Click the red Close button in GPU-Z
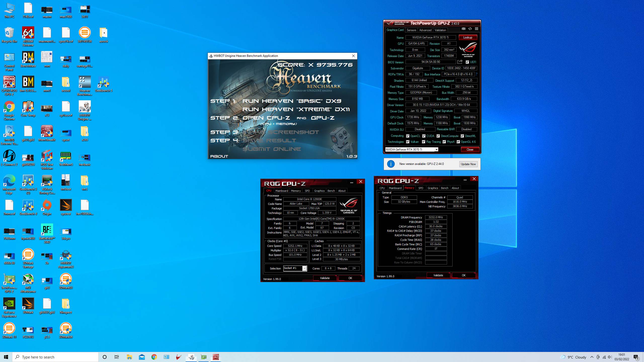This screenshot has height=362, width=644. 470,150
